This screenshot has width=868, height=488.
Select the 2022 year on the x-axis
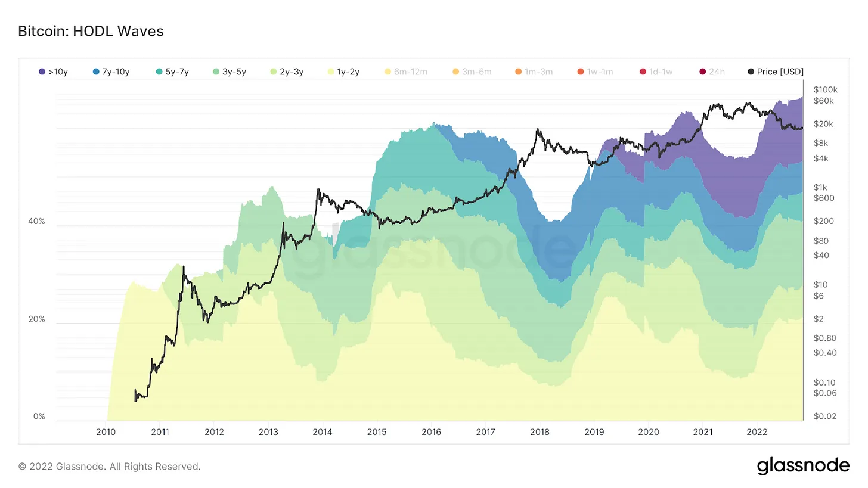pos(757,431)
